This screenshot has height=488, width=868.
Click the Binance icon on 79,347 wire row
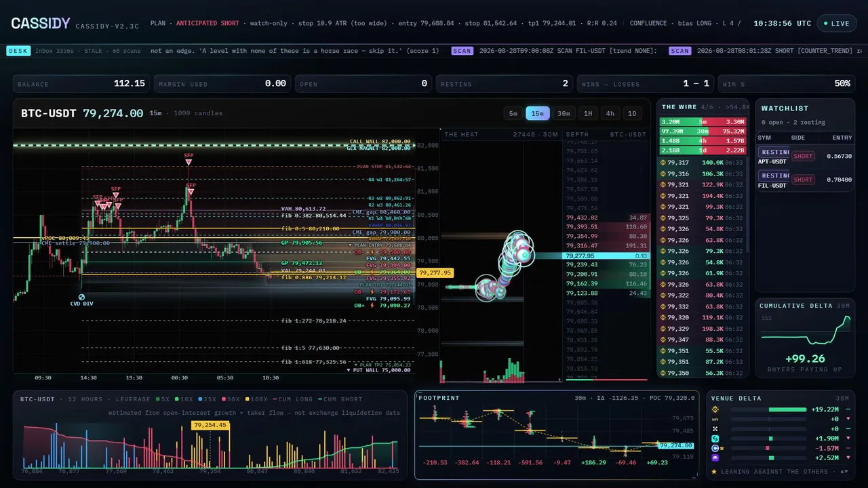tap(663, 340)
